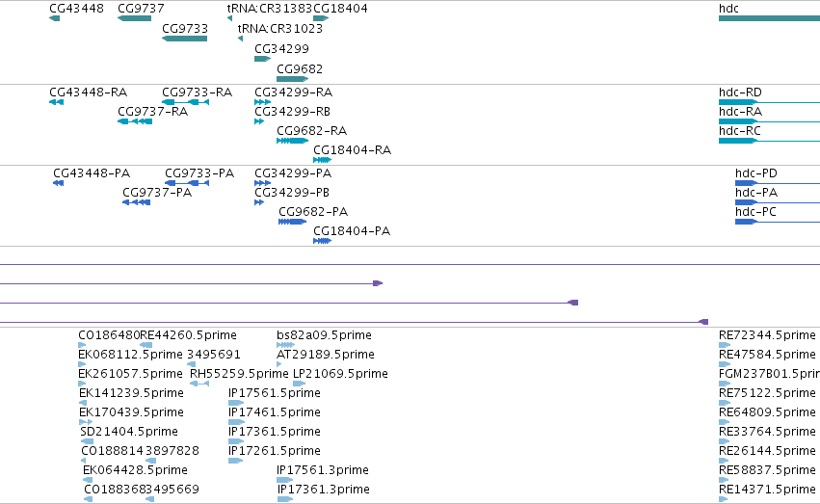Select the CG43448 gene label

pyautogui.click(x=76, y=9)
